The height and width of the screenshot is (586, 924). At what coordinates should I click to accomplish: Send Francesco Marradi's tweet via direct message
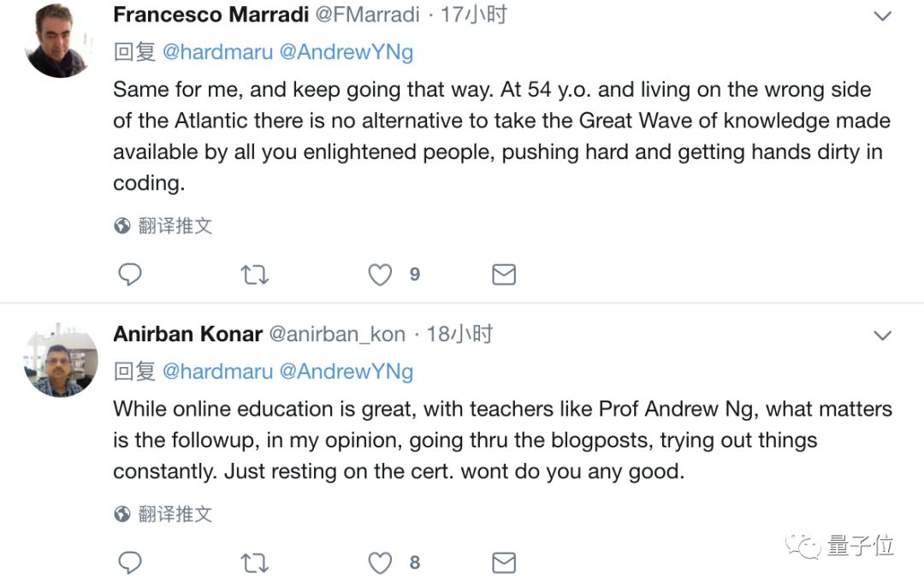(504, 275)
